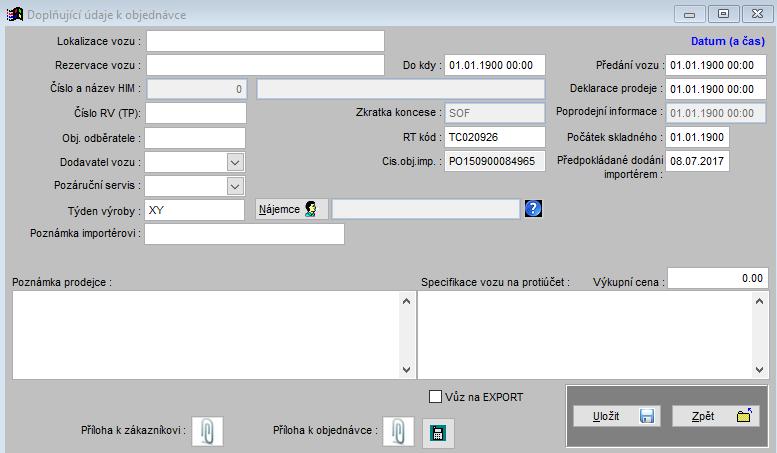The width and height of the screenshot is (777, 453).
Task: Attach file via Příloha k objednávce paperclip
Action: tap(398, 431)
